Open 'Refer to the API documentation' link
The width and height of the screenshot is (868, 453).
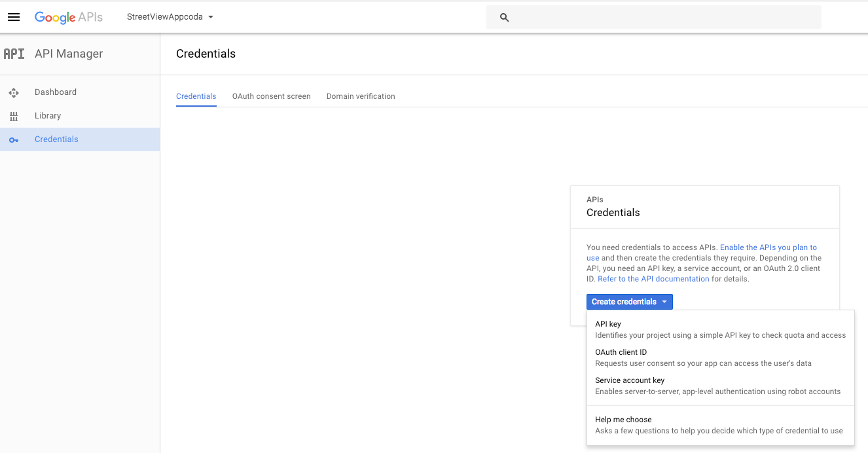653,279
